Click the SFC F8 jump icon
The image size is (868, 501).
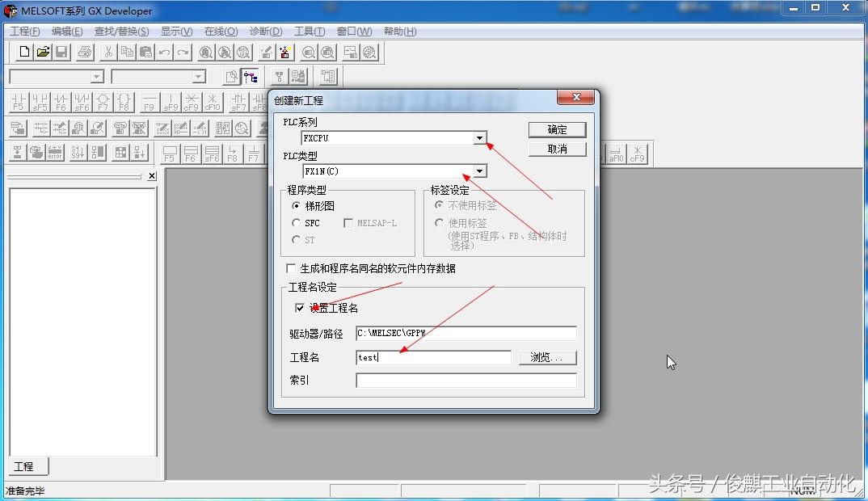[233, 154]
